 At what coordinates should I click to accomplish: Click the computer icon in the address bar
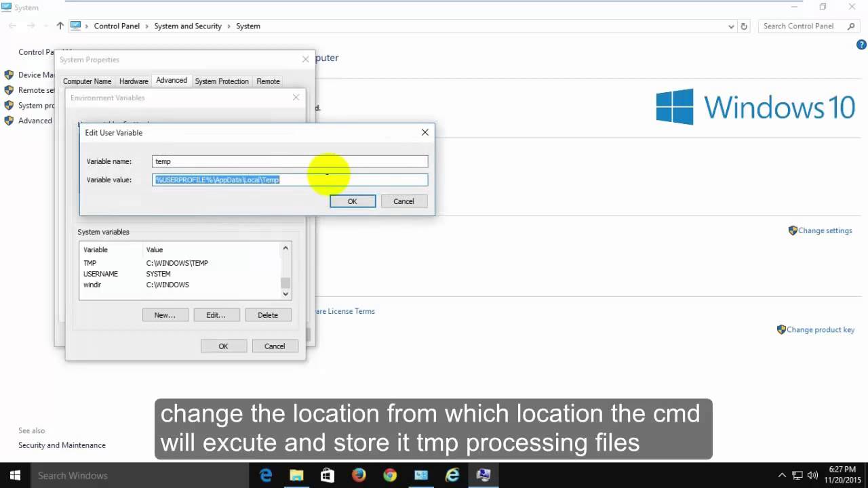click(x=75, y=26)
